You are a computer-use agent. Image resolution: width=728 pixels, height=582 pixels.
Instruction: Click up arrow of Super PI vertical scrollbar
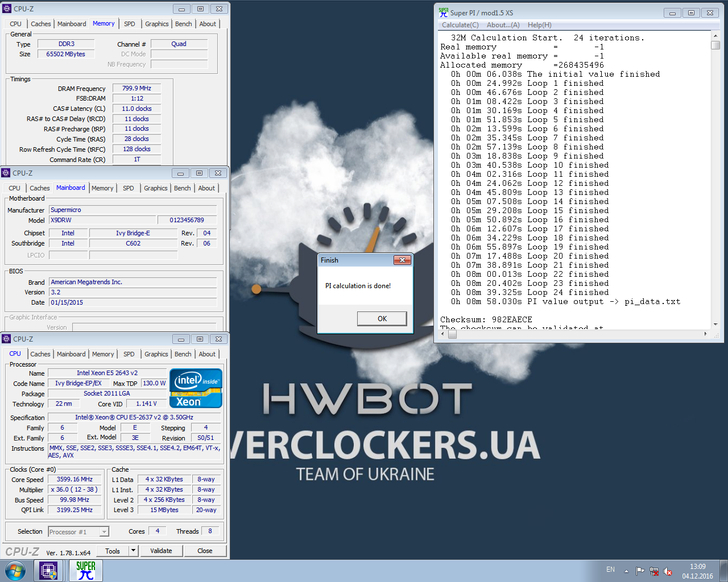click(x=715, y=35)
